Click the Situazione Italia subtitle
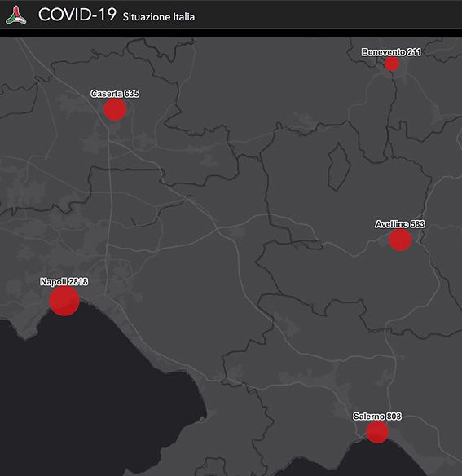This screenshot has width=462, height=476. click(158, 16)
